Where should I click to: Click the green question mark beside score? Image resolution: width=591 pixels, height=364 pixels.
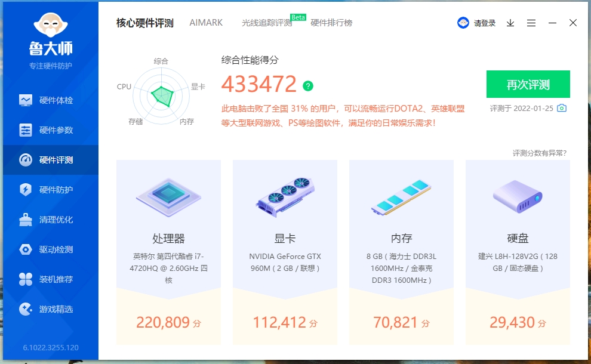pyautogui.click(x=308, y=87)
